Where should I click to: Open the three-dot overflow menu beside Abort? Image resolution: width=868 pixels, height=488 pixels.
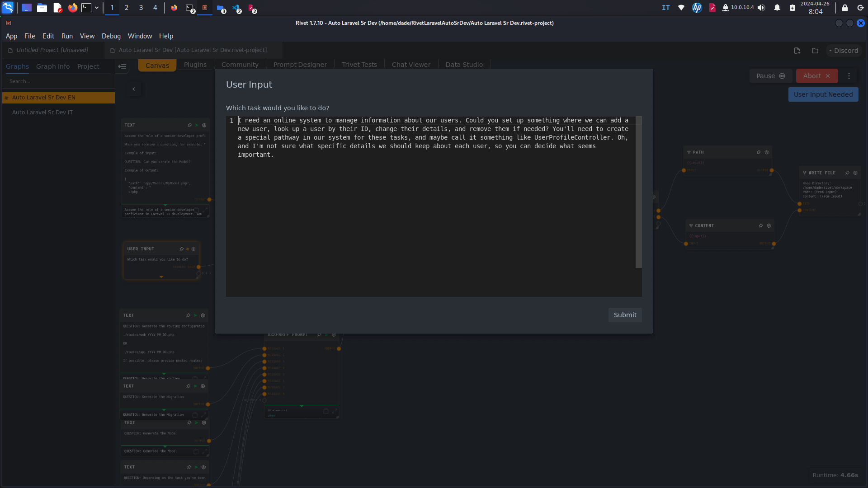(x=849, y=76)
